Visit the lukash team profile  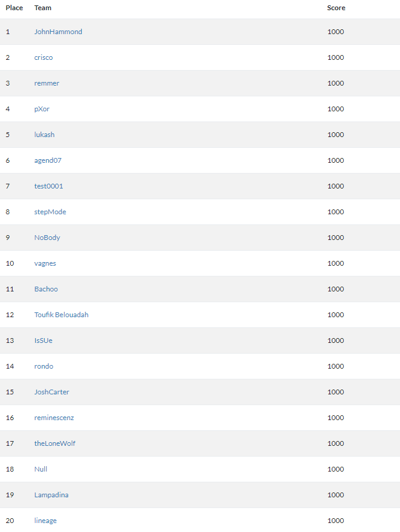pyautogui.click(x=44, y=135)
